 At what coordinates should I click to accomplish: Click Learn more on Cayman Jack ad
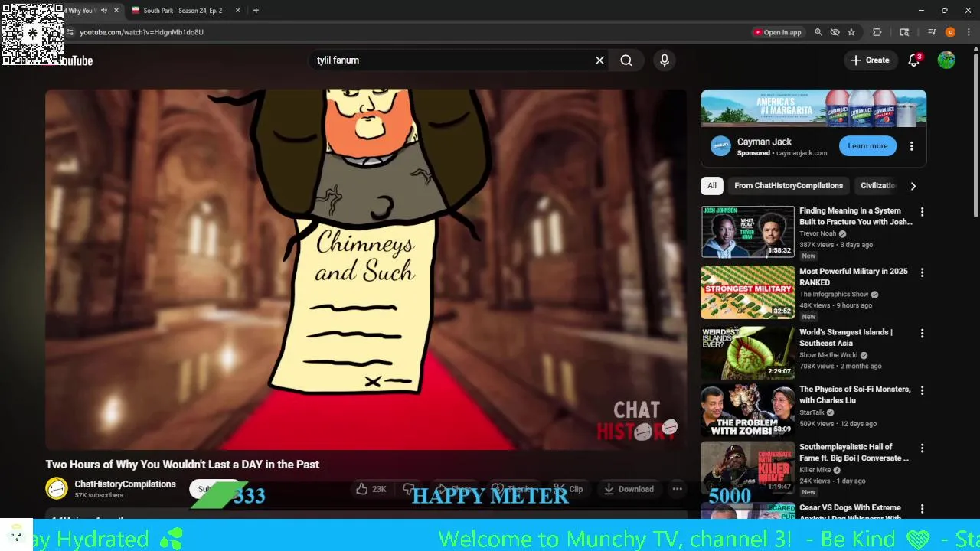click(x=867, y=146)
